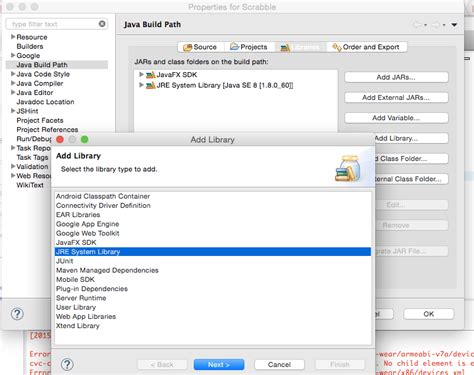Viewport: 474px width, 375px height.
Task: Click the Source tab folder icon
Action: click(x=187, y=47)
